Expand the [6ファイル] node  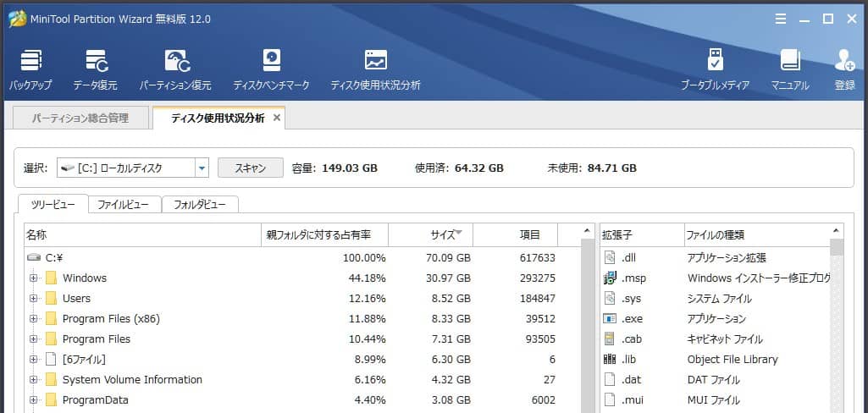[34, 360]
